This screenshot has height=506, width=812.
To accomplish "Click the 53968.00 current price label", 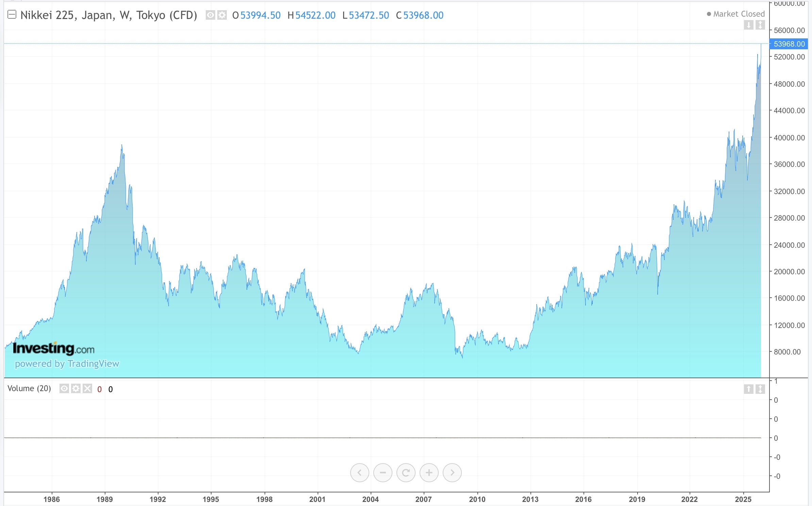I will [789, 44].
